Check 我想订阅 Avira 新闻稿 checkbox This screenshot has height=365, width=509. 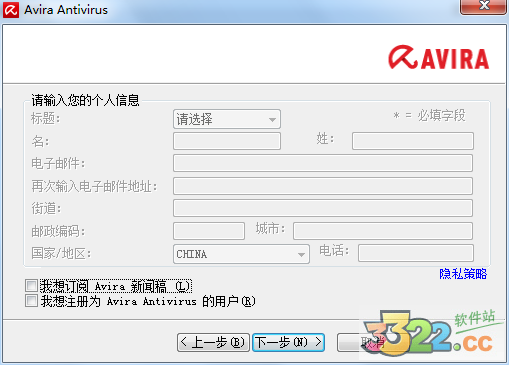pos(31,286)
